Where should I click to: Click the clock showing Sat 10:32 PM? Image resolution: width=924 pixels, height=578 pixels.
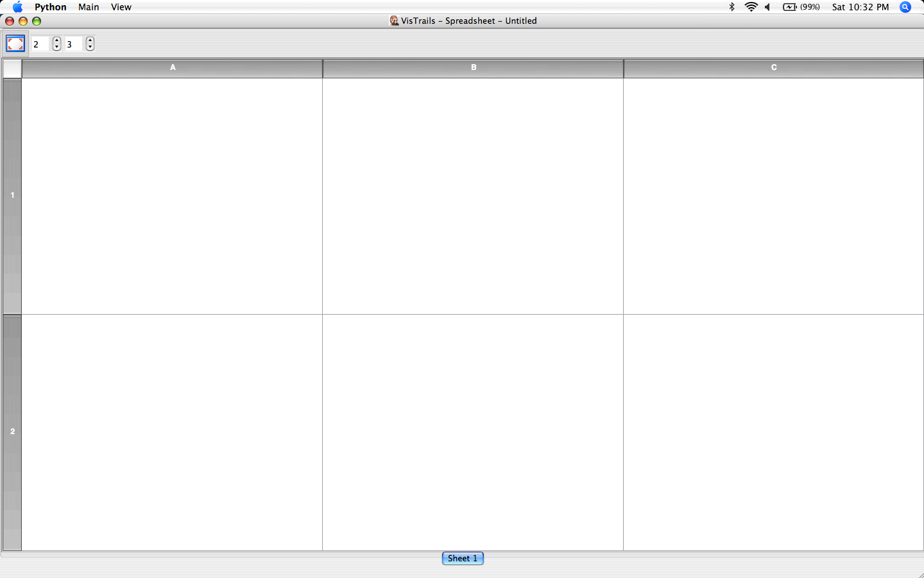860,7
